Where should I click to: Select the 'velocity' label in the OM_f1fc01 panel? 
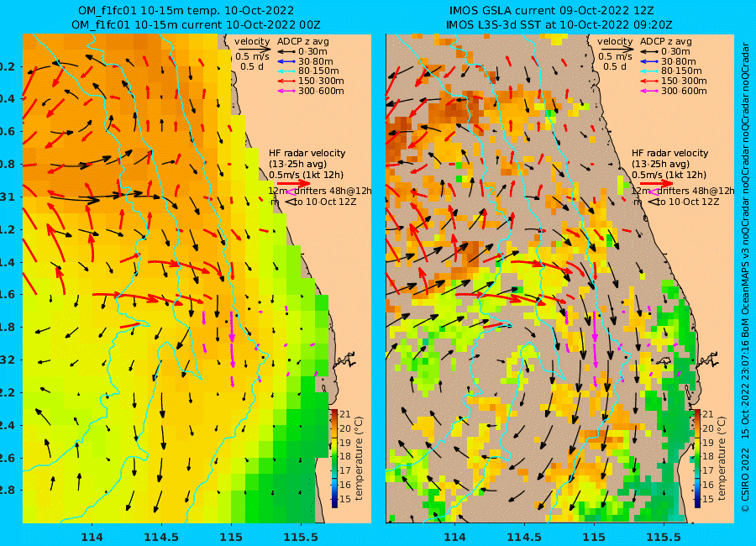click(252, 41)
